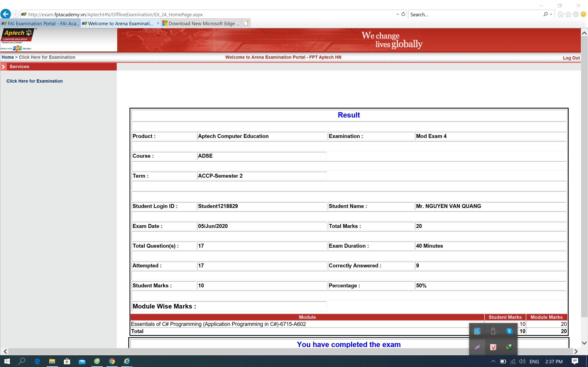Click the 05/Jun/2020 exam date
The width and height of the screenshot is (588, 367).
pos(213,226)
